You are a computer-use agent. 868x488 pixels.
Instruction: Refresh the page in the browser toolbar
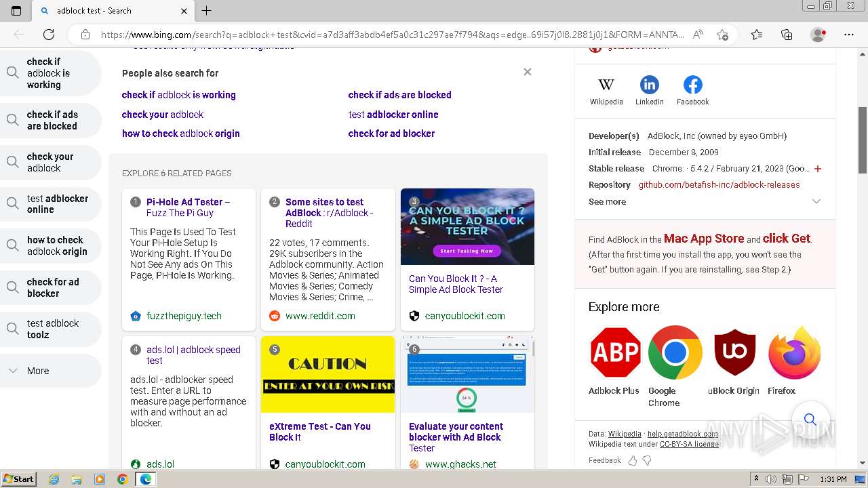[49, 35]
